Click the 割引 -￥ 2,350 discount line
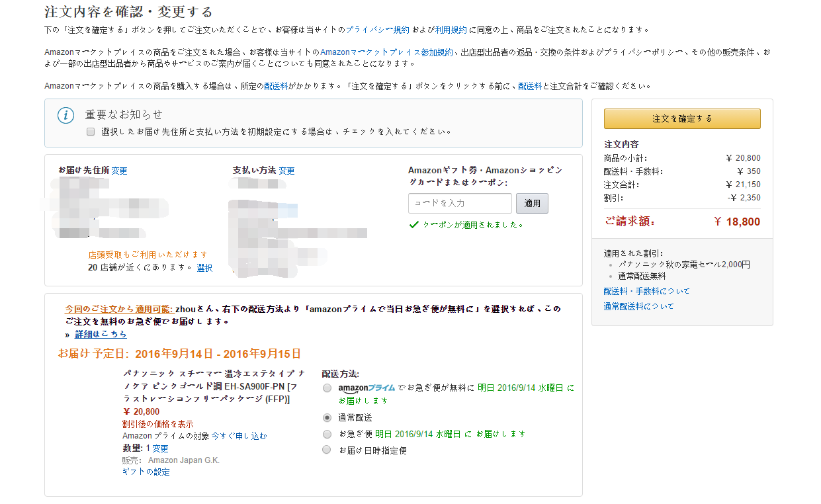821x504 pixels. [682, 198]
